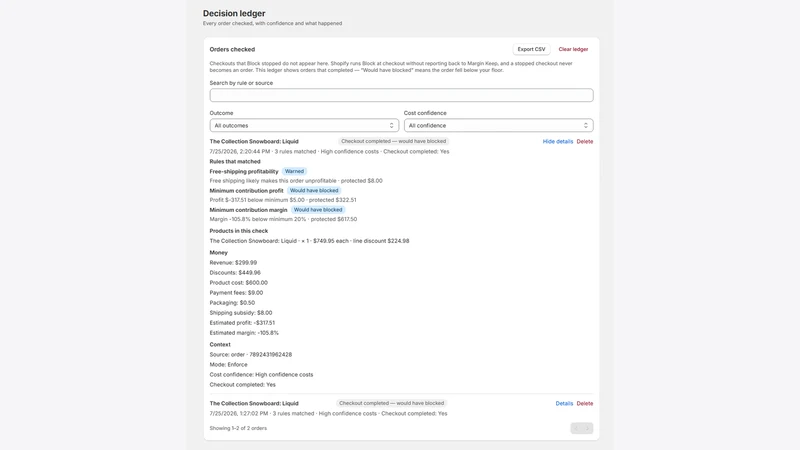Click the Showing 1-2 of 2 orders text
The width and height of the screenshot is (800, 450).
point(238,429)
